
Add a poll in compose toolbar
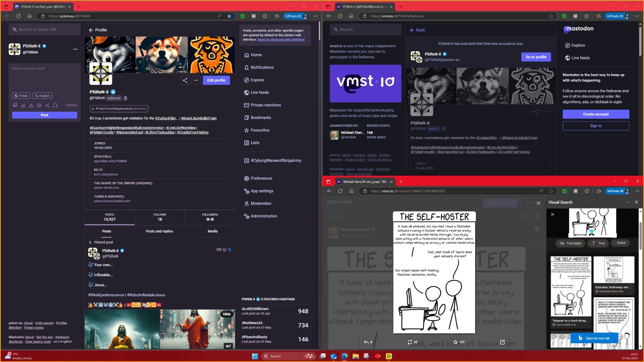23,105
